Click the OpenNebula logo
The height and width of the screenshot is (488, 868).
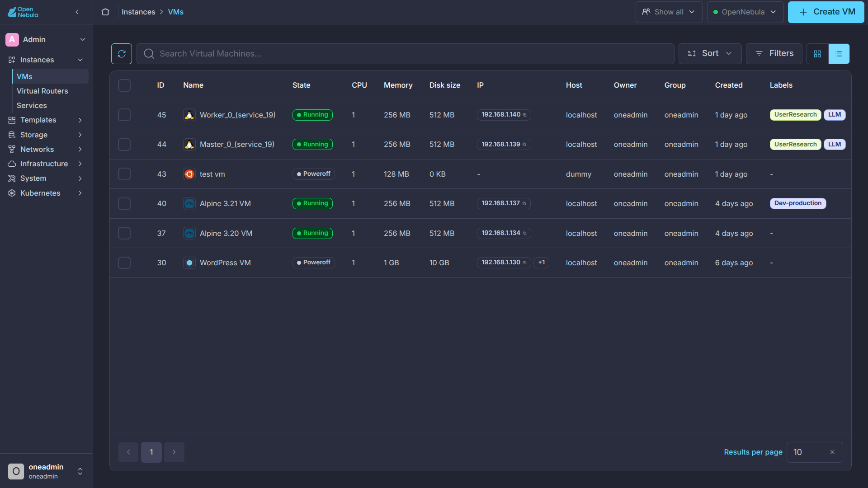pyautogui.click(x=23, y=12)
